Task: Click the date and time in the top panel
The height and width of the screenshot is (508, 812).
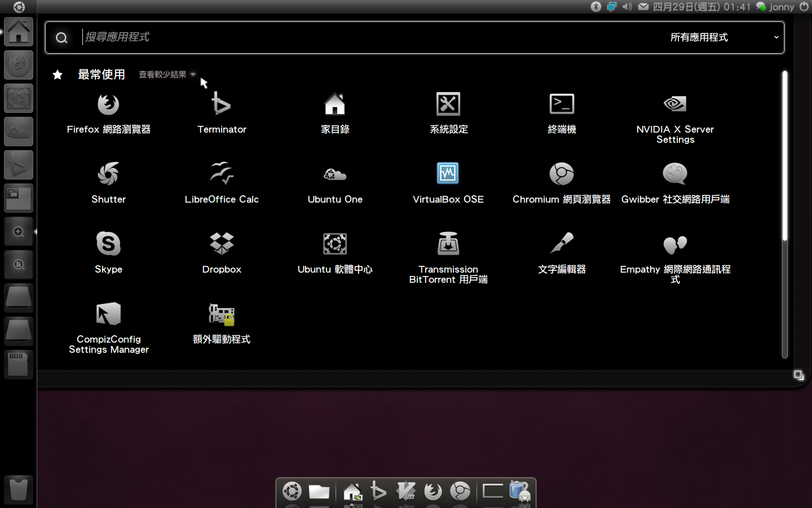Action: (x=702, y=7)
